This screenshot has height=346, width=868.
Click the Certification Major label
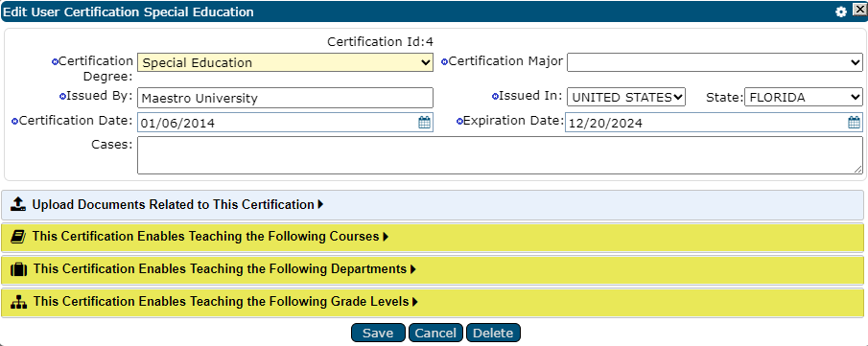505,61
